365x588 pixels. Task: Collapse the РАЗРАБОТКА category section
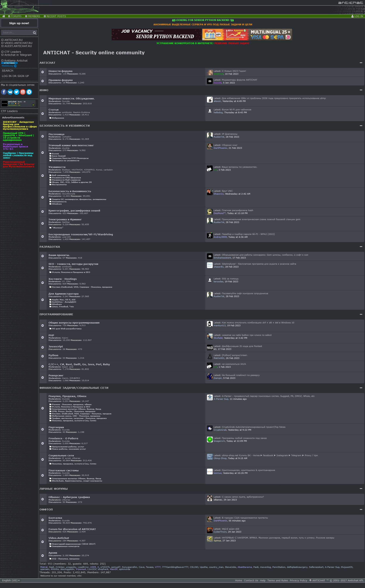coord(361,247)
